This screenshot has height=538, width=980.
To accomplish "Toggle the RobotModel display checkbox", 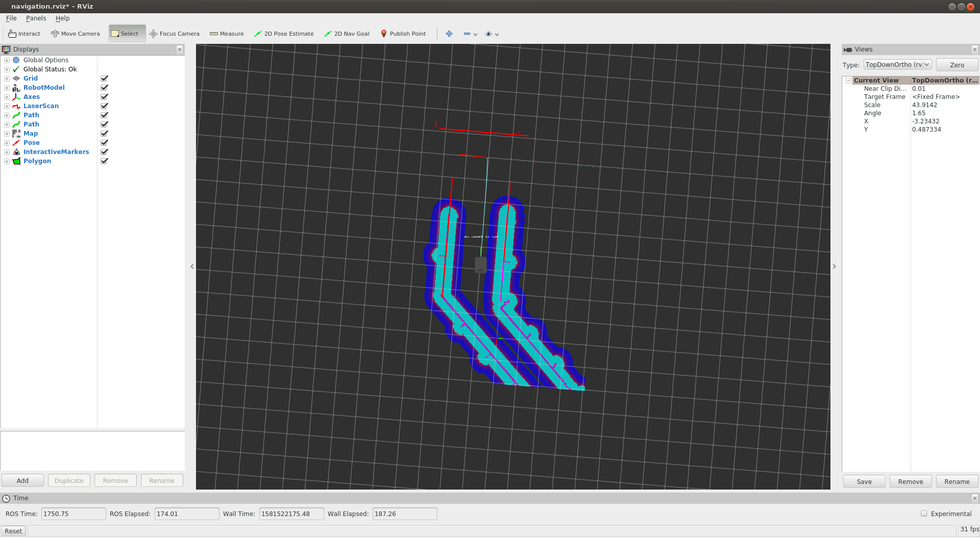I will [105, 88].
